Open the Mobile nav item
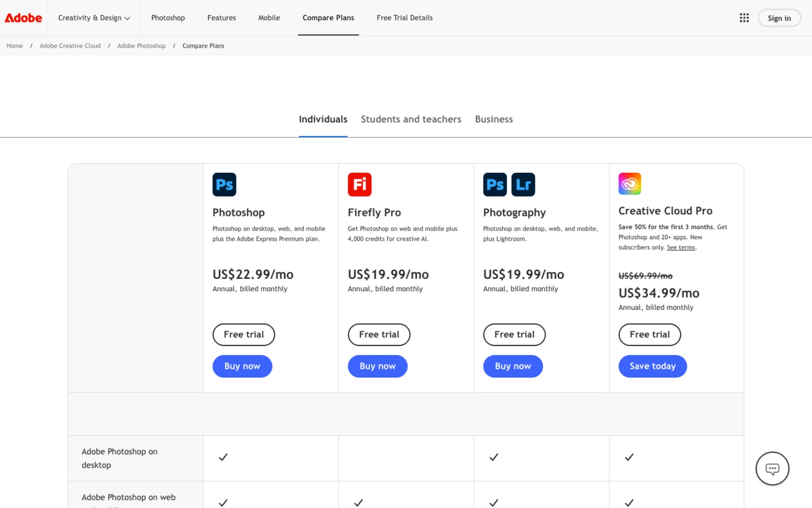 click(x=269, y=18)
